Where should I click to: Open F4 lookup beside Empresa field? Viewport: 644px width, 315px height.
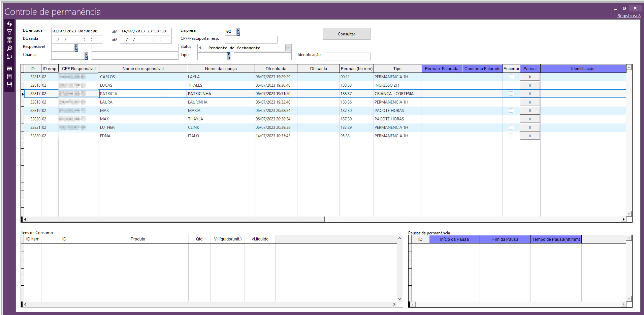click(238, 32)
